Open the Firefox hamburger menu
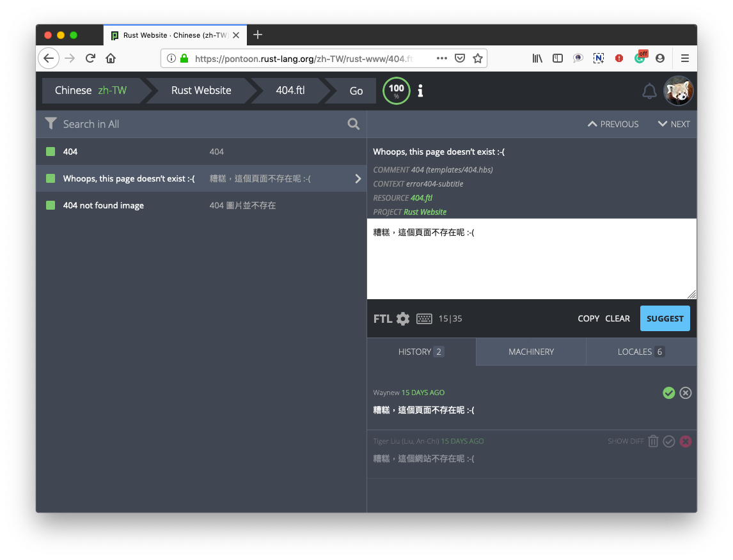Image resolution: width=733 pixels, height=560 pixels. point(685,58)
